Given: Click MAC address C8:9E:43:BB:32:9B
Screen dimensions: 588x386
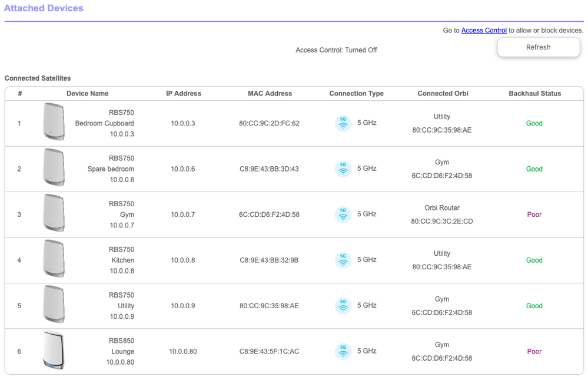Looking at the screenshot, I should [269, 260].
